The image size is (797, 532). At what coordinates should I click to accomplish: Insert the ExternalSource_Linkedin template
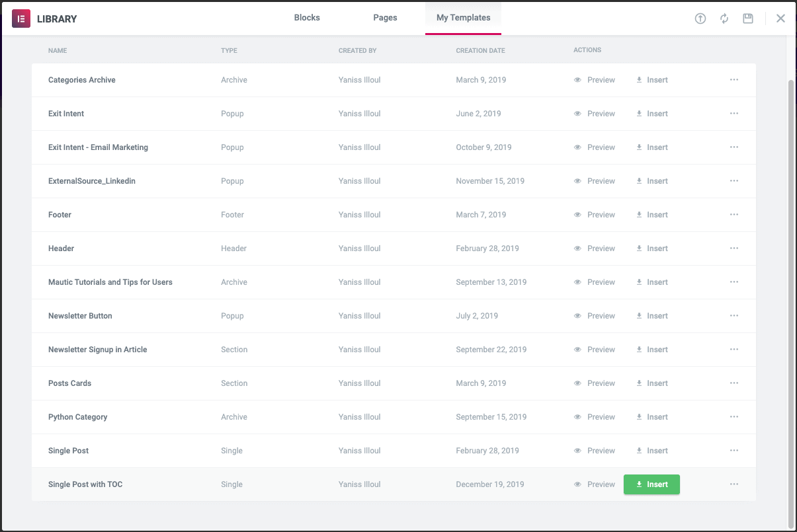[x=652, y=181]
